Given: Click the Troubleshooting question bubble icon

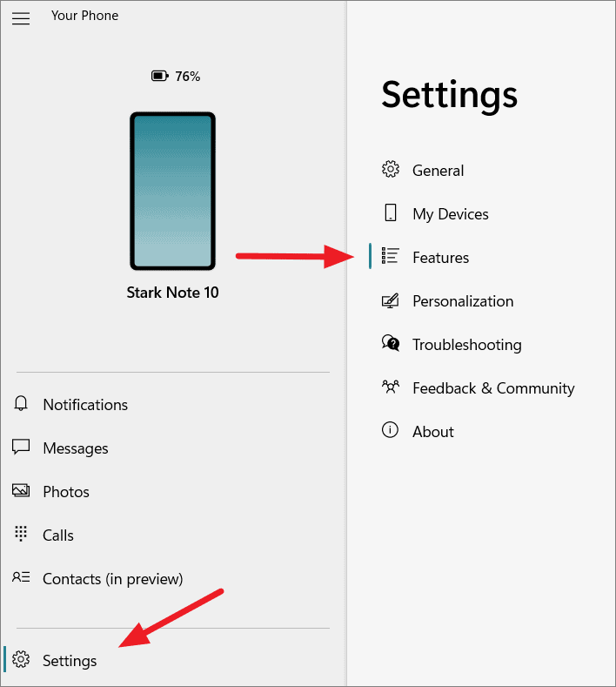Looking at the screenshot, I should tap(390, 343).
